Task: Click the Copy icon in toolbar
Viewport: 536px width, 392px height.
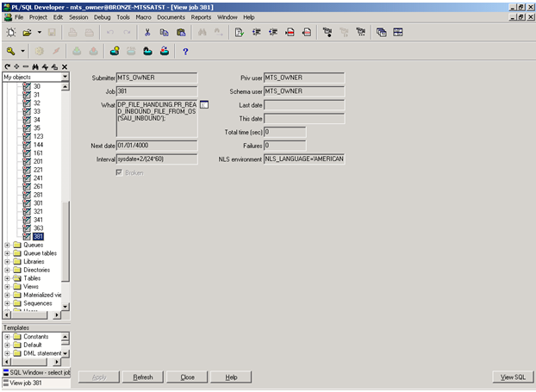Action: pyautogui.click(x=164, y=33)
